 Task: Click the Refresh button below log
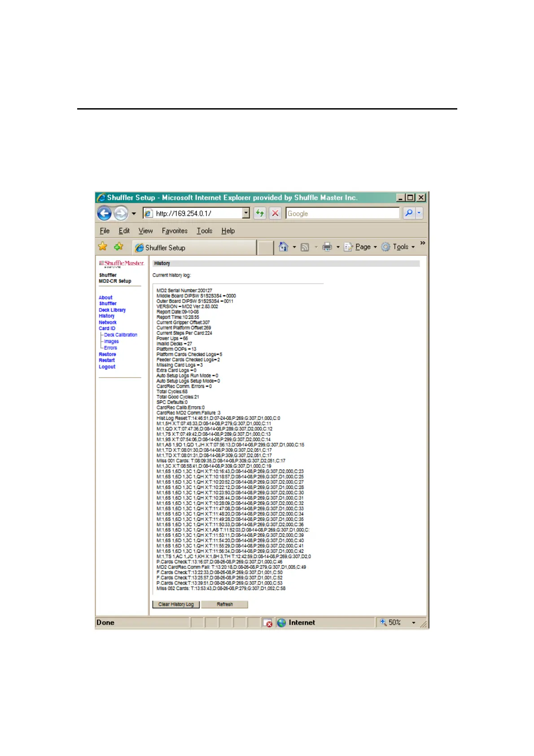[225, 604]
